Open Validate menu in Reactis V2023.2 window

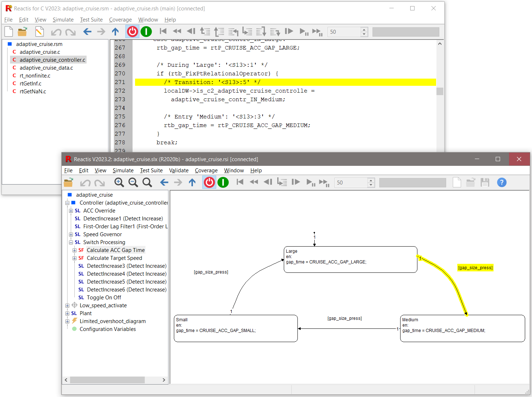[x=179, y=171]
